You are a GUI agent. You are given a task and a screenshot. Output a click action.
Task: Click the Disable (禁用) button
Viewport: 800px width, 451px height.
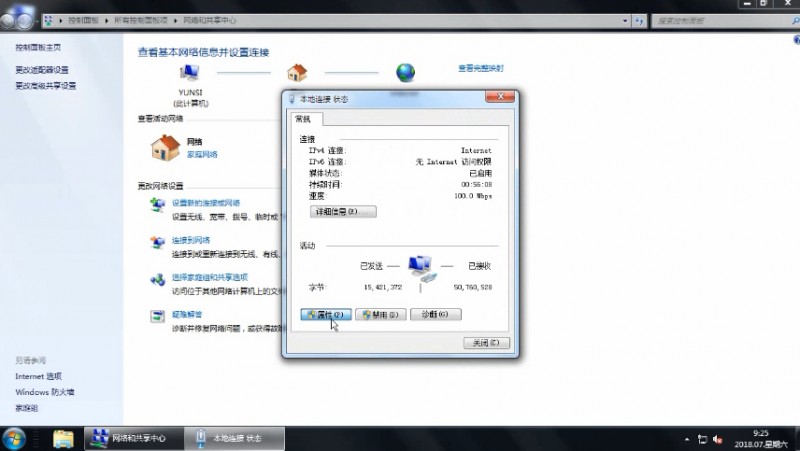coord(381,314)
